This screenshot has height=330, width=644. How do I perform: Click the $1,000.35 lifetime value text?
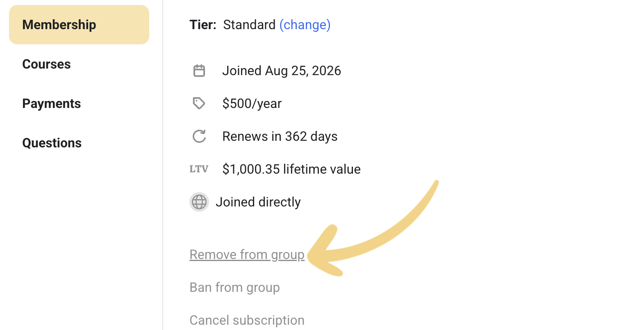tap(291, 169)
